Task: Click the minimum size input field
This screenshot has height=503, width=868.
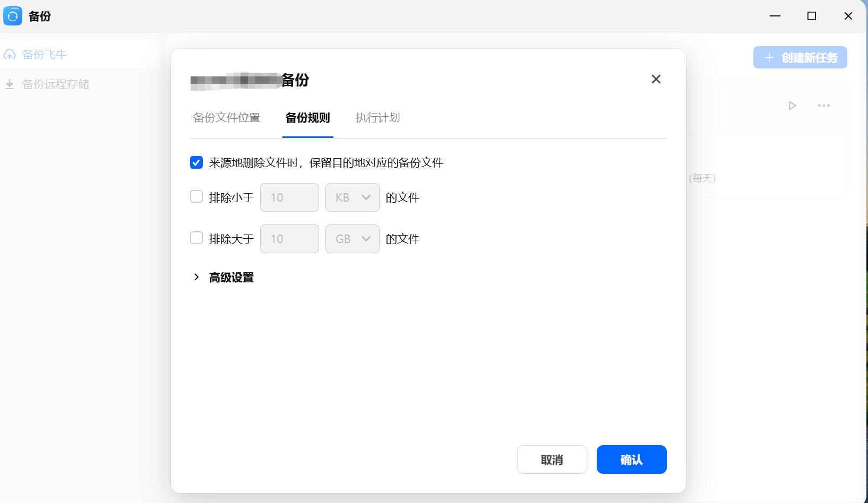Action: pos(289,197)
